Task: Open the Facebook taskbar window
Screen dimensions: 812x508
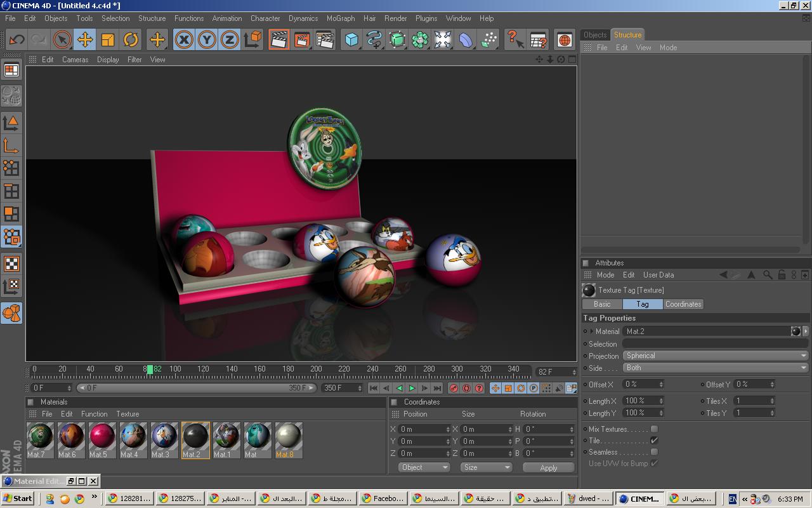Action: tap(382, 498)
